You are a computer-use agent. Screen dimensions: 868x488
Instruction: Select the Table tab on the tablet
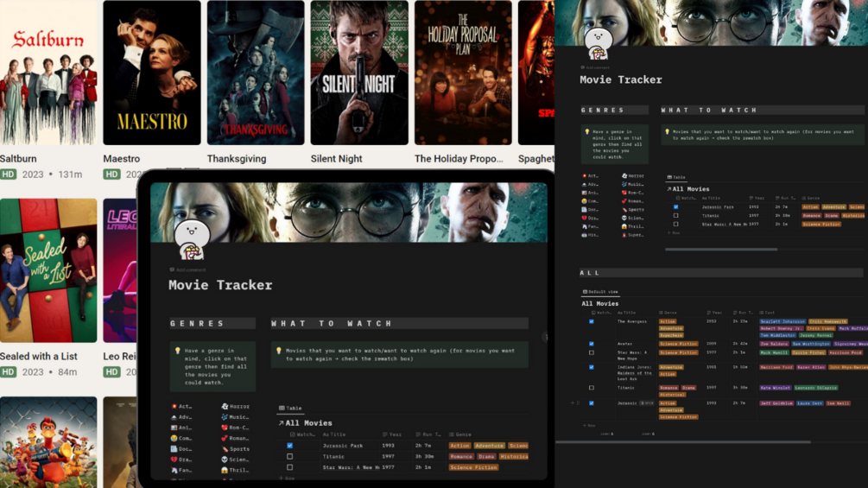290,408
